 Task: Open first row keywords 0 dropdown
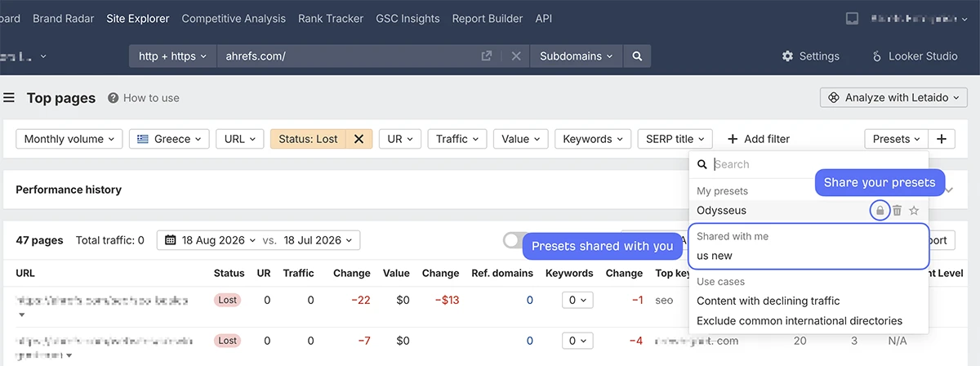577,300
